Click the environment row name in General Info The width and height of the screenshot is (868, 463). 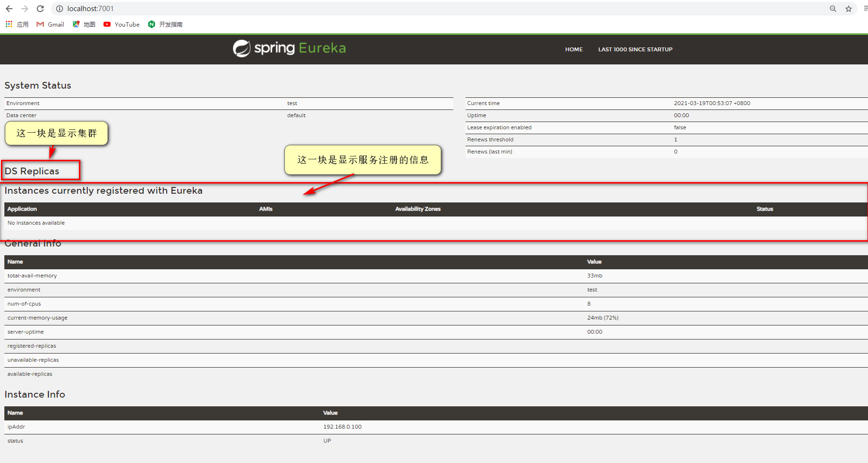(24, 290)
